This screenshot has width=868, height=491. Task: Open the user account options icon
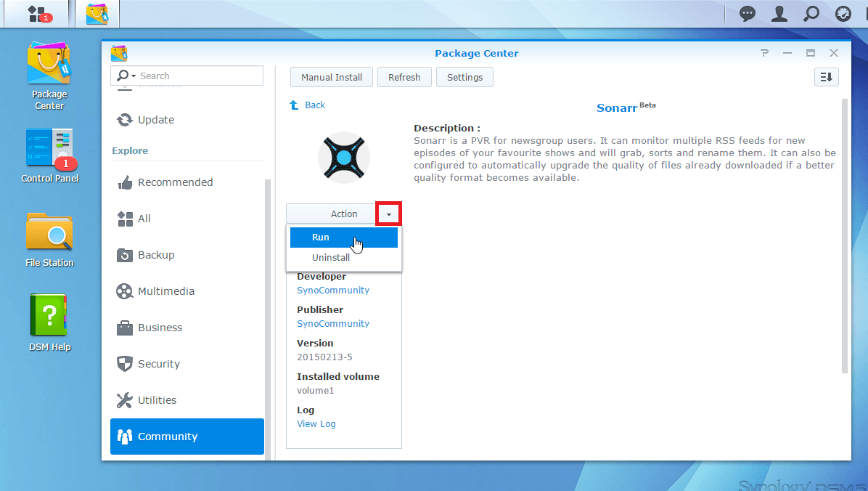tap(779, 14)
